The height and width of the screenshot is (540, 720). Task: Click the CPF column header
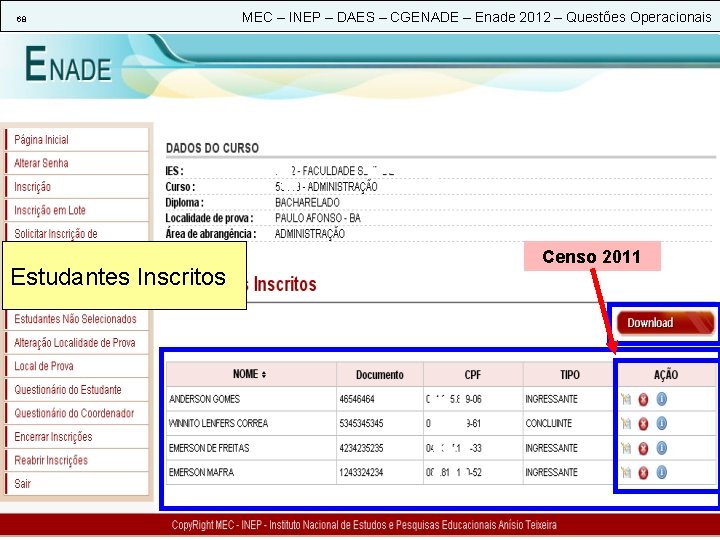[472, 375]
